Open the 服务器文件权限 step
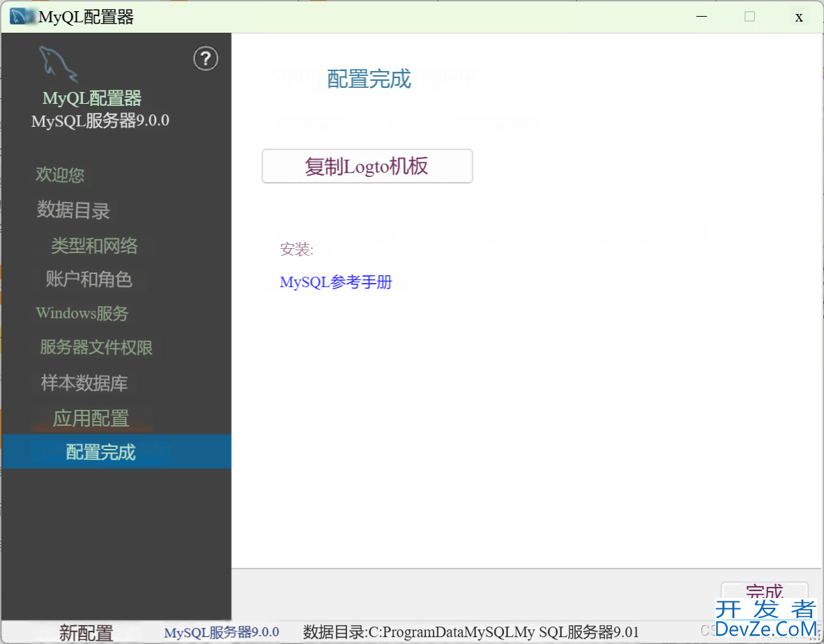 [96, 346]
